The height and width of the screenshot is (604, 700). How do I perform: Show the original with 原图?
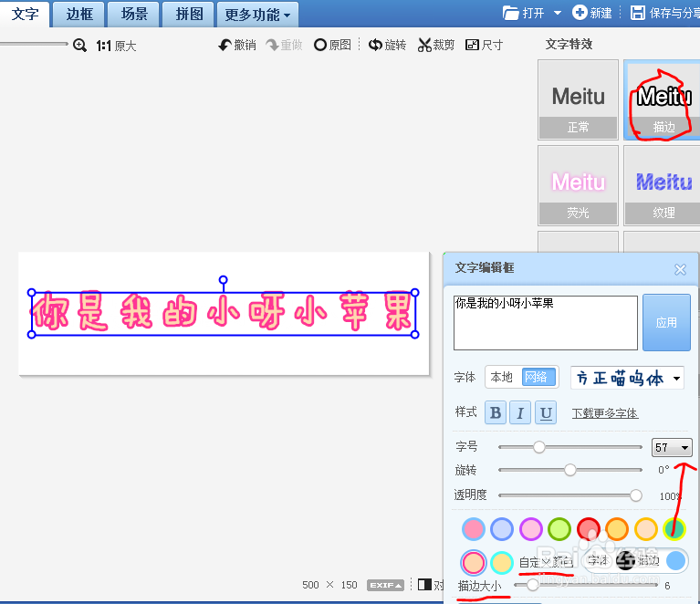click(332, 45)
